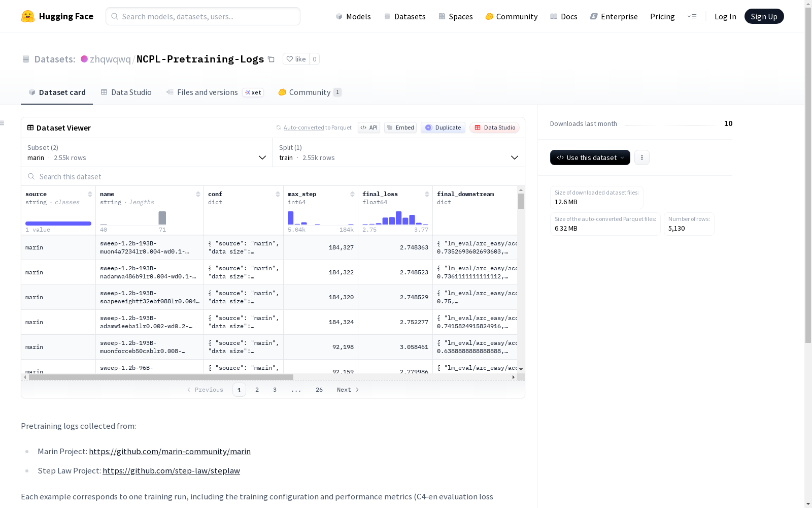Click the source column distribution bar
This screenshot has width=812, height=508.
click(58, 224)
